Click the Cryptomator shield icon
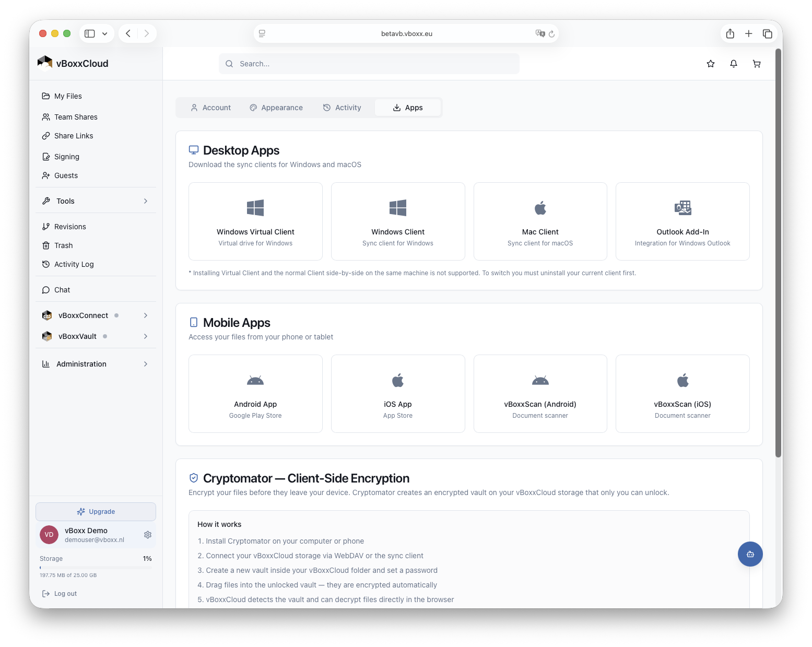812x647 pixels. pyautogui.click(x=194, y=478)
